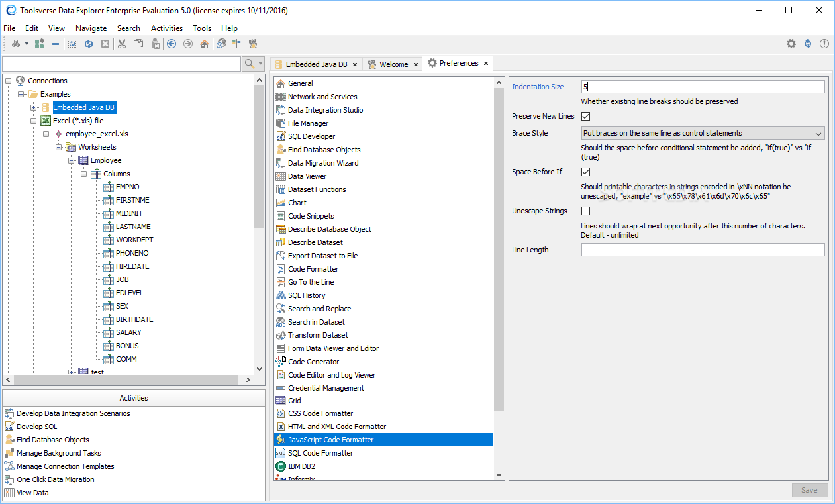Open the search magnifier dropdown arrow

[x=260, y=64]
